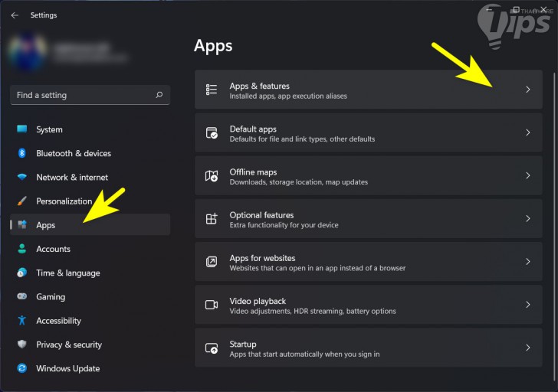
Task: Click the Bluetooth icon in sidebar
Action: [x=22, y=153]
